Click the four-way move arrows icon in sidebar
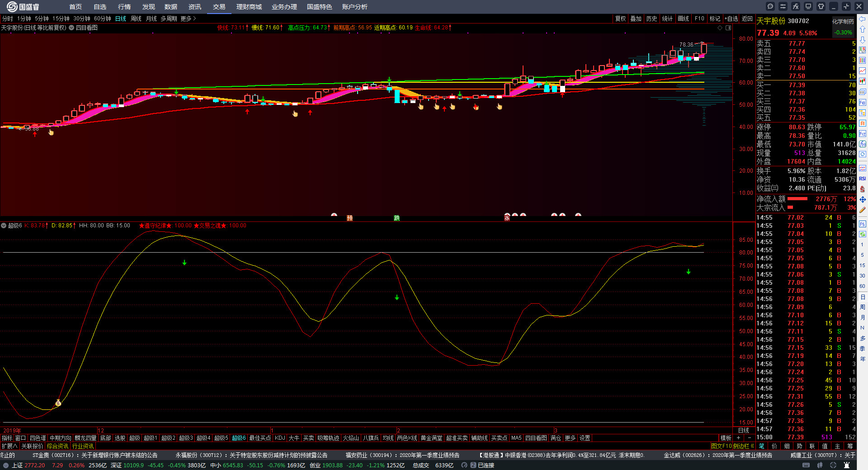Image resolution: width=868 pixels, height=470 pixels. [863, 199]
